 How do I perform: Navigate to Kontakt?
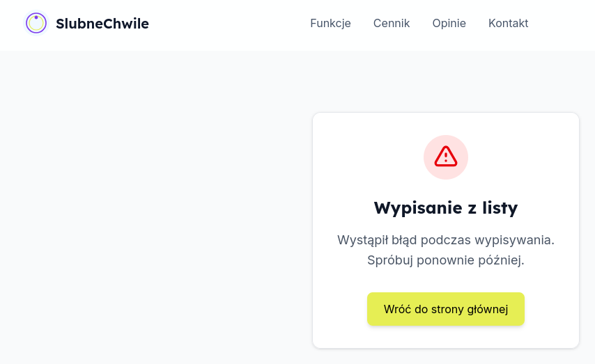pyautogui.click(x=508, y=23)
